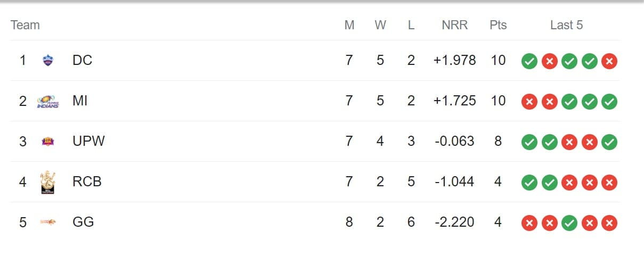Click the RCB team logo
This screenshot has height=256, width=644.
click(48, 182)
